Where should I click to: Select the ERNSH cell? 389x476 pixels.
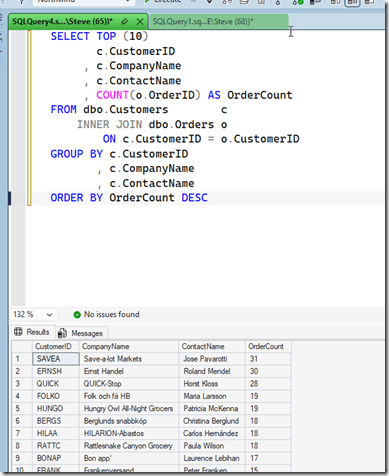56,371
